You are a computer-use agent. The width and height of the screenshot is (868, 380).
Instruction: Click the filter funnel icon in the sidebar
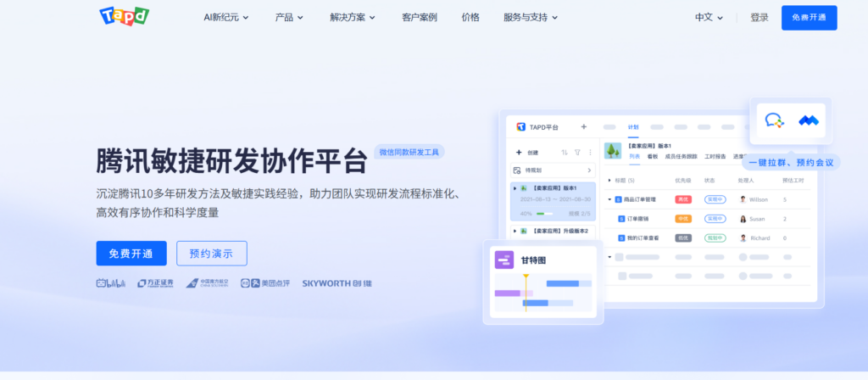pos(577,153)
